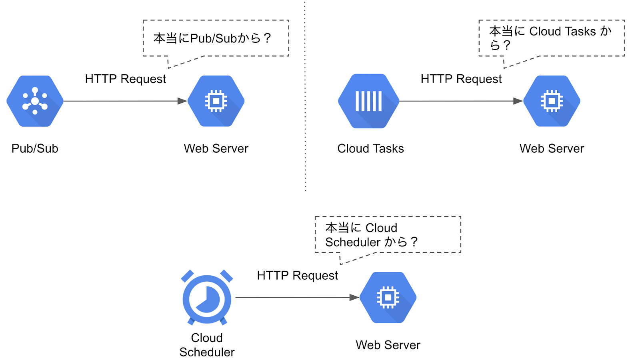640x364 pixels.
Task: Click the Pub/Sub hexagon icon
Action: click(x=35, y=101)
